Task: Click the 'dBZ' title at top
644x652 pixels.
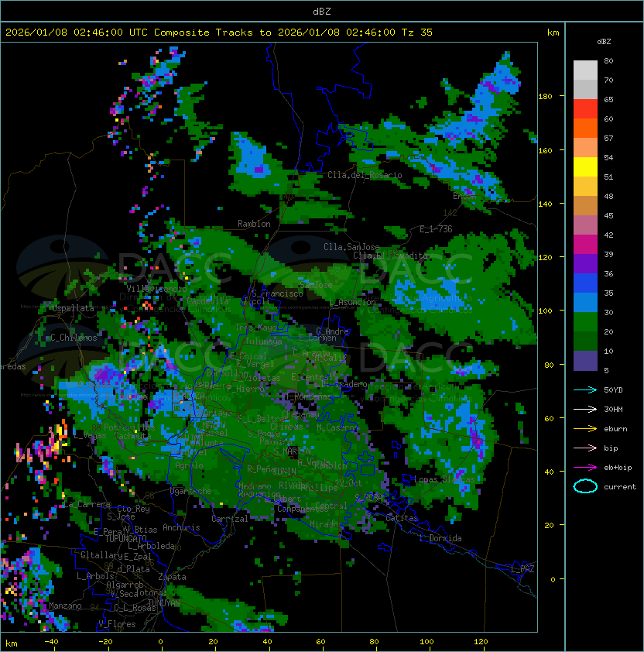Action: click(322, 12)
